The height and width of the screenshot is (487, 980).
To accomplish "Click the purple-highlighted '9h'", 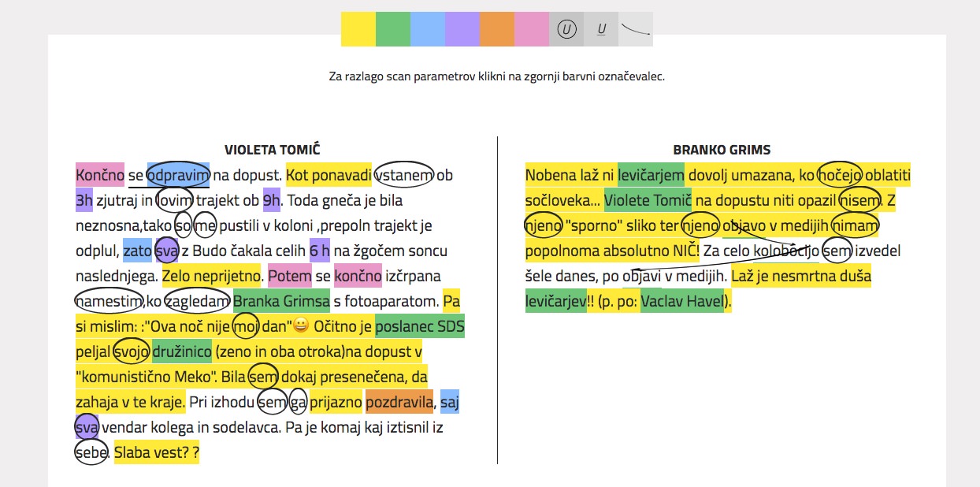I will tap(271, 200).
